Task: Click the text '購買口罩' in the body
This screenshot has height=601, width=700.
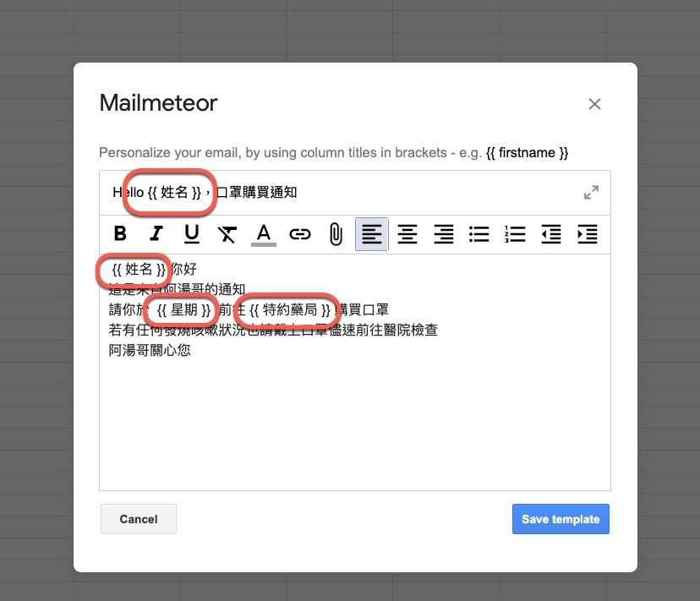Action: [x=362, y=309]
